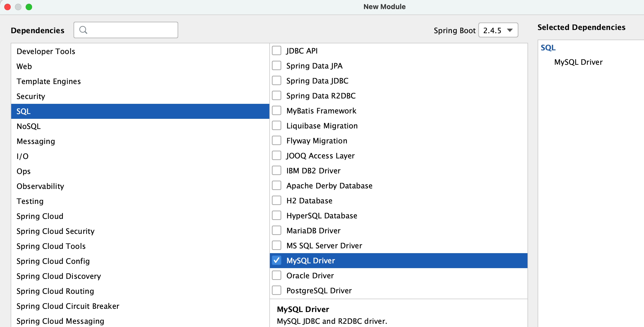Screen dimensions: 644x327
Task: Enable the Oracle Driver checkbox
Action: pyautogui.click(x=277, y=275)
